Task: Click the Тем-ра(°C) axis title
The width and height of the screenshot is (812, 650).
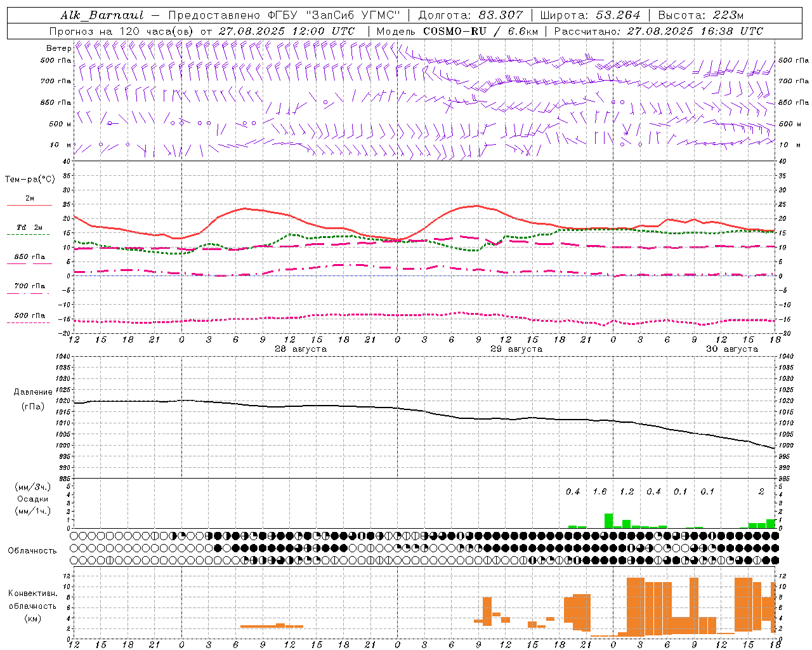Action: (x=30, y=180)
